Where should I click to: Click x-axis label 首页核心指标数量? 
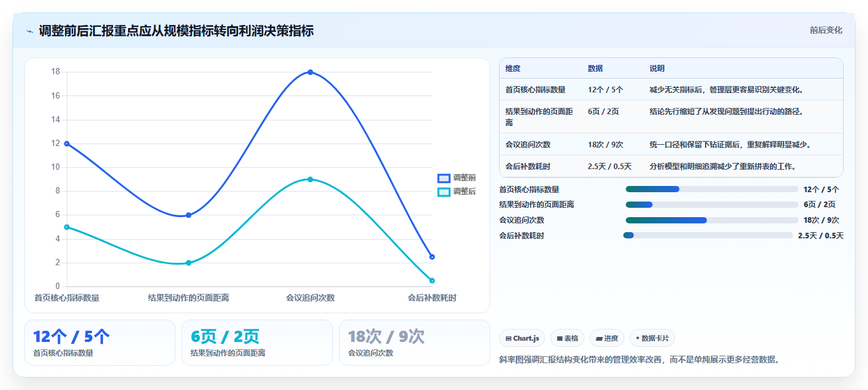click(x=67, y=298)
